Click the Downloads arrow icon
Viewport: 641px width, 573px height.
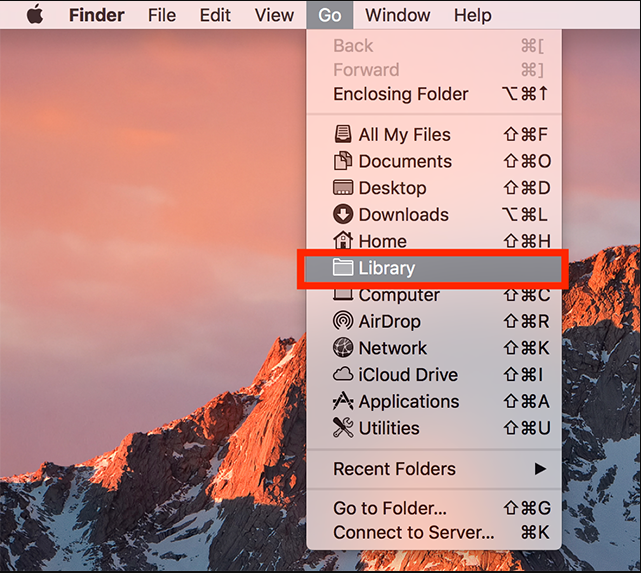click(x=343, y=214)
